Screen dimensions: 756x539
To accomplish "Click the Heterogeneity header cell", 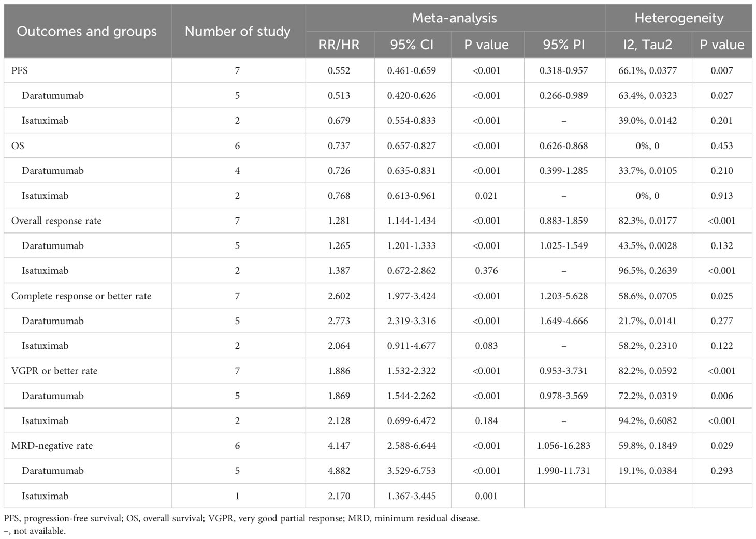I will coord(679,18).
